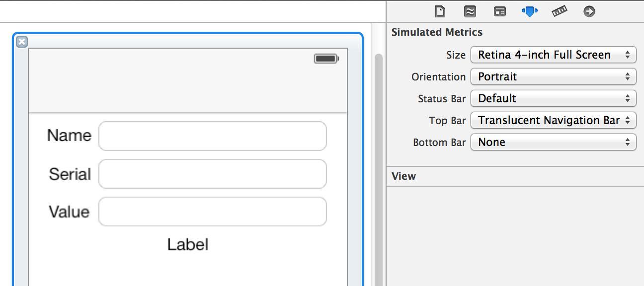
Task: Open Top Bar Translucent Navigation Bar menu
Action: click(553, 120)
